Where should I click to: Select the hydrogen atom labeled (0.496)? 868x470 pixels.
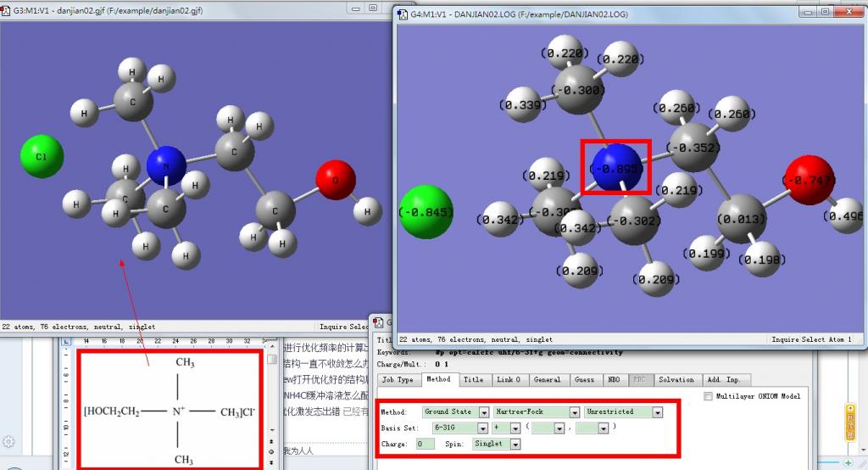pyautogui.click(x=845, y=216)
